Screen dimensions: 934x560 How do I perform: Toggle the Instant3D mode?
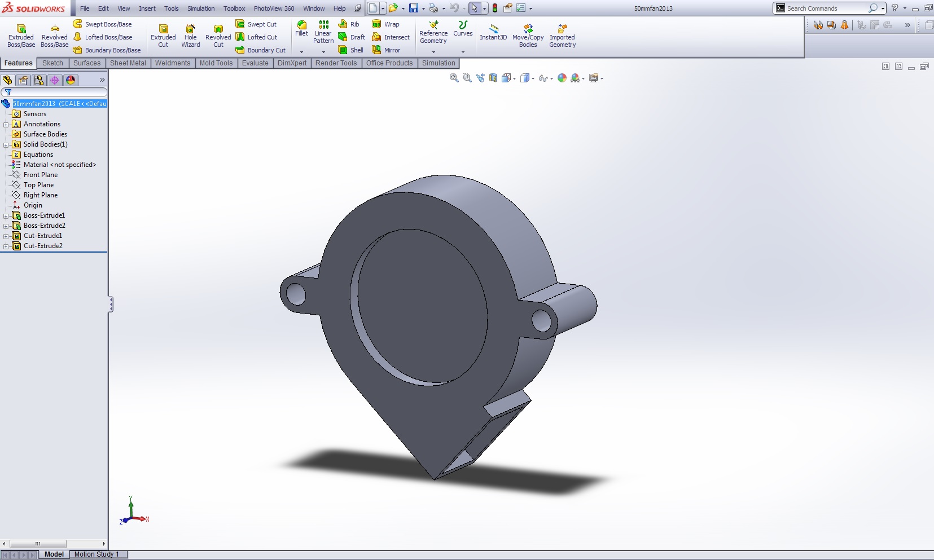pos(493,32)
